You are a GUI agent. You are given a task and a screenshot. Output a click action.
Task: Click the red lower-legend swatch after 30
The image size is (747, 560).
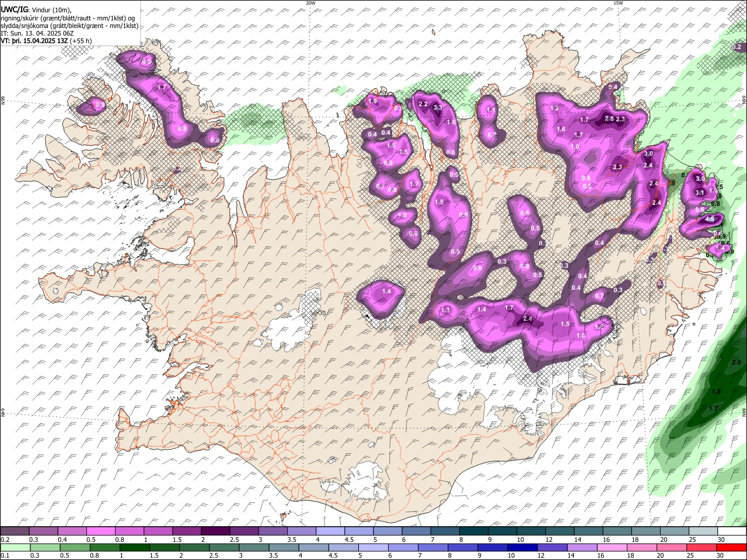point(731,547)
